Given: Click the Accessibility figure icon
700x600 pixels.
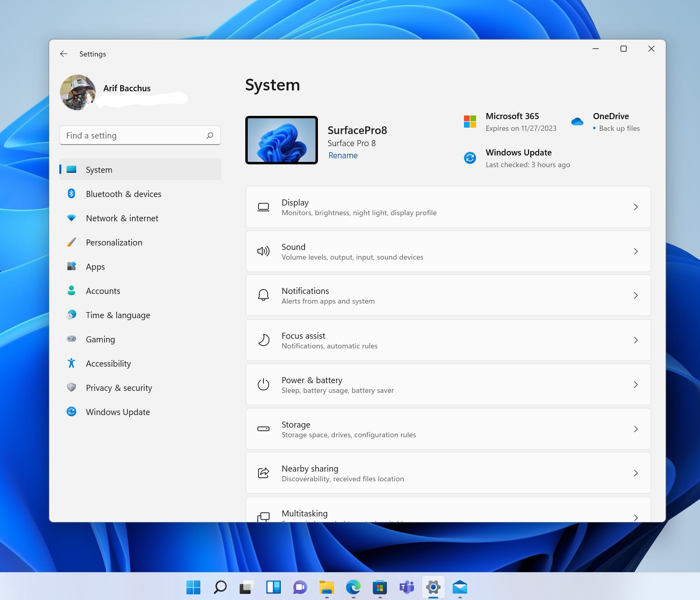Looking at the screenshot, I should point(71,363).
